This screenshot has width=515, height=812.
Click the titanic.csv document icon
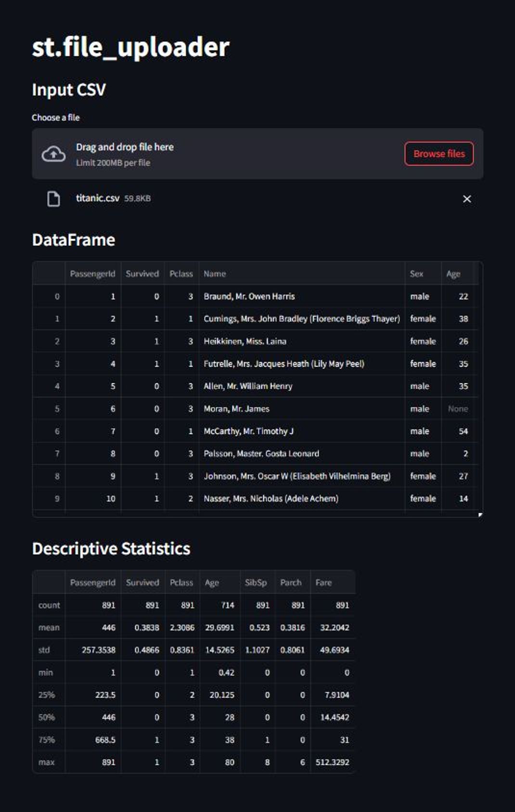pyautogui.click(x=53, y=199)
